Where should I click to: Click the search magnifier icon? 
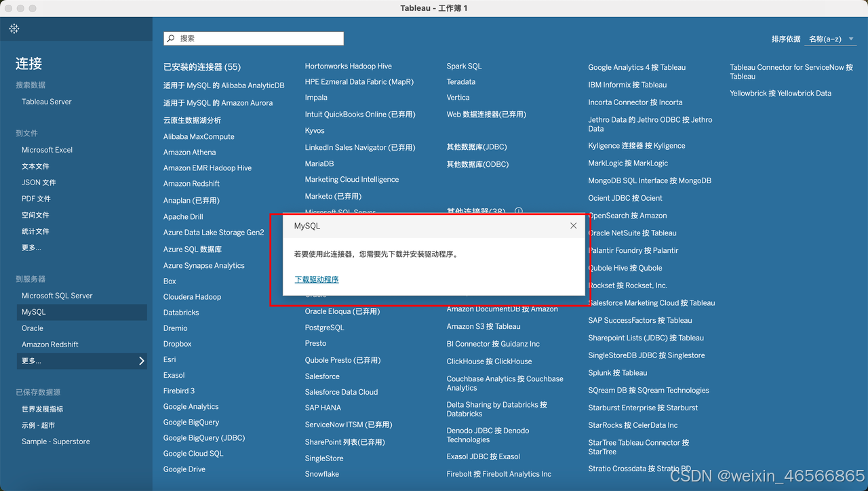[x=171, y=39]
